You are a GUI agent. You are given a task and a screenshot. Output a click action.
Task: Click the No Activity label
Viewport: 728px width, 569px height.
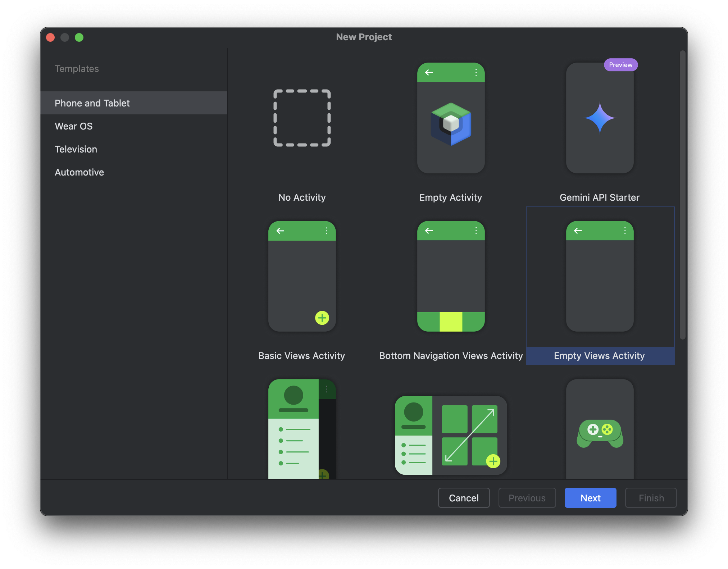[302, 197]
